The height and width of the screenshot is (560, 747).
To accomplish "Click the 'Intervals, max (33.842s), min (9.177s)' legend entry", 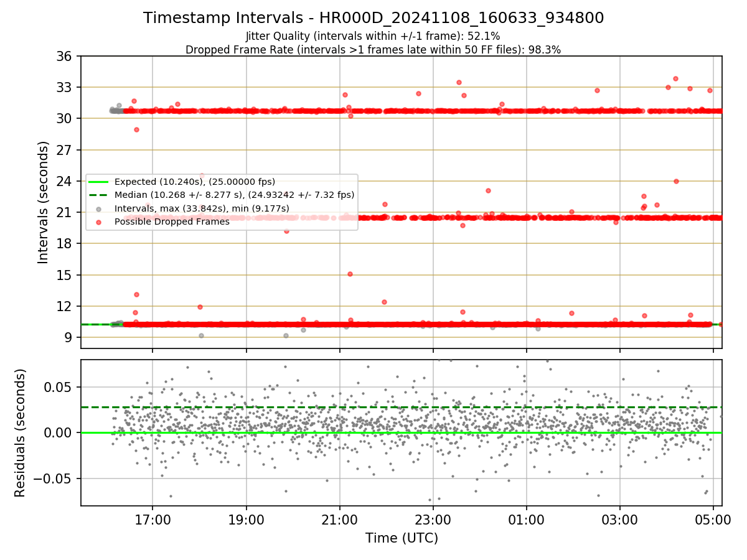I will tap(202, 208).
